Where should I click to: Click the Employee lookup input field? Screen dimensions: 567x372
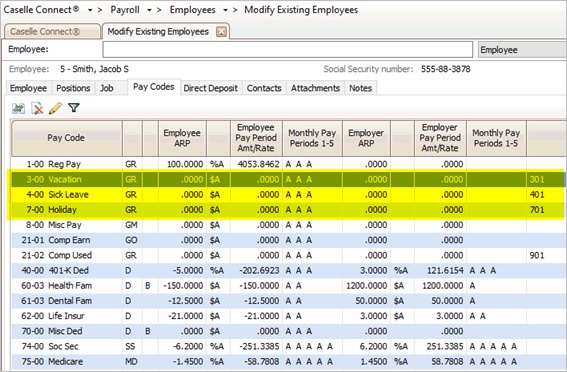pyautogui.click(x=287, y=49)
